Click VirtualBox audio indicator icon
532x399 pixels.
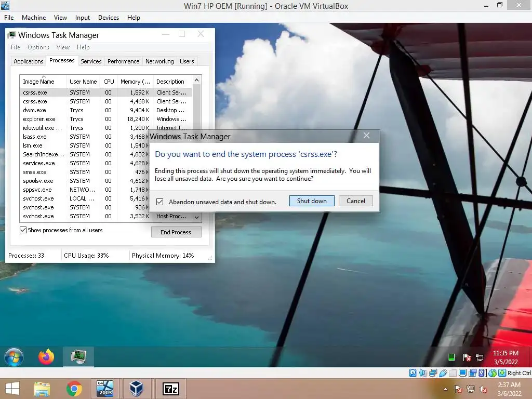pos(423,373)
